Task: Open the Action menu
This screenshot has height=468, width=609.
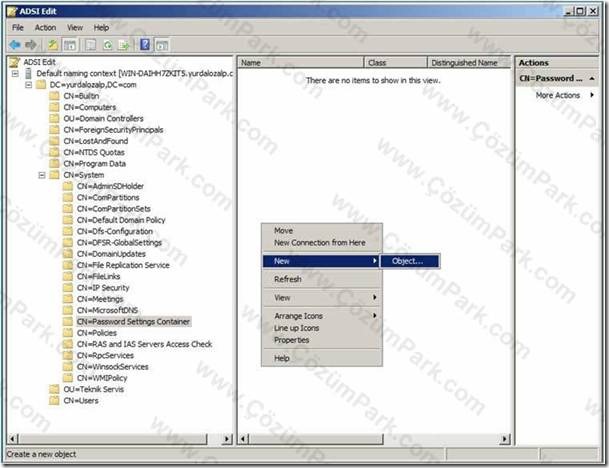Action: (x=45, y=28)
